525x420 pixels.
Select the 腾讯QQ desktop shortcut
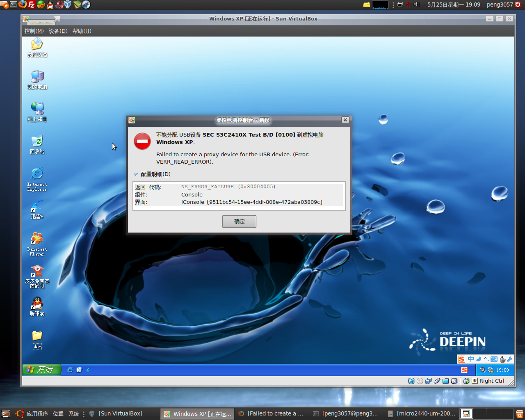pyautogui.click(x=37, y=306)
